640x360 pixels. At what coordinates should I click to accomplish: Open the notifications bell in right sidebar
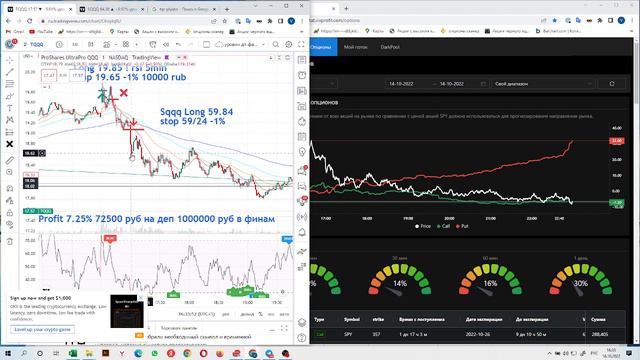tap(302, 232)
